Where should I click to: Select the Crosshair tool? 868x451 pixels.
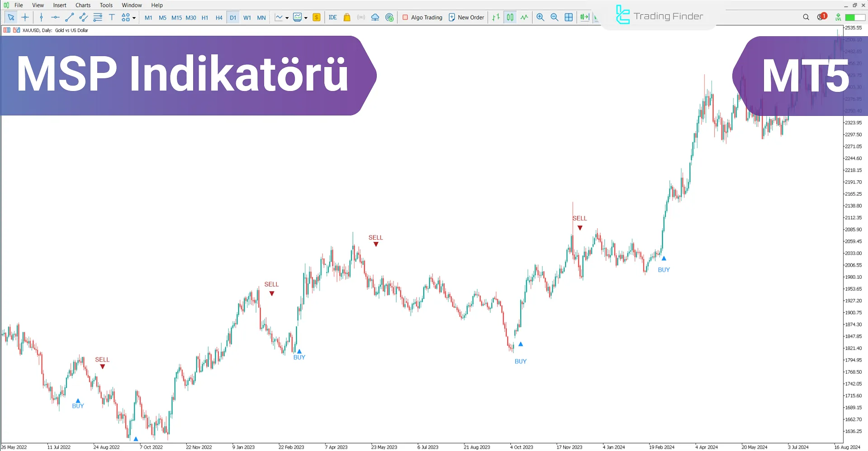25,17
